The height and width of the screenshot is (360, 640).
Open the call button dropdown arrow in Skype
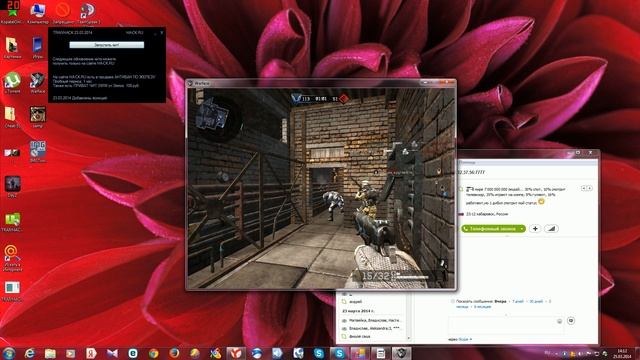click(x=522, y=229)
